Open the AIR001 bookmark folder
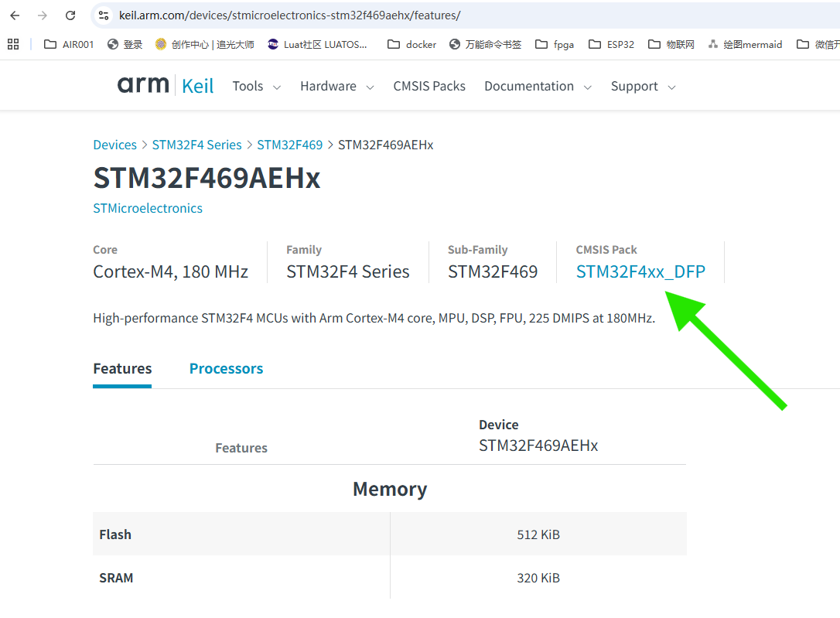Image resolution: width=840 pixels, height=618 pixels. point(69,44)
